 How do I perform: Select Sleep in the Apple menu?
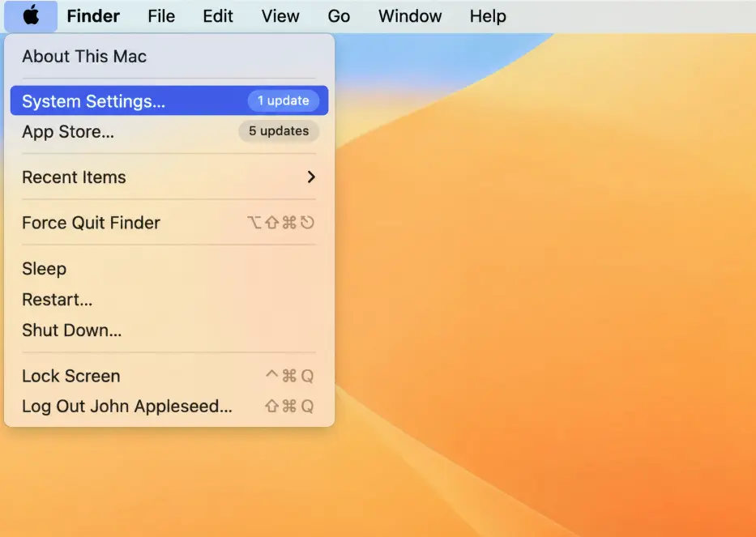pos(169,269)
